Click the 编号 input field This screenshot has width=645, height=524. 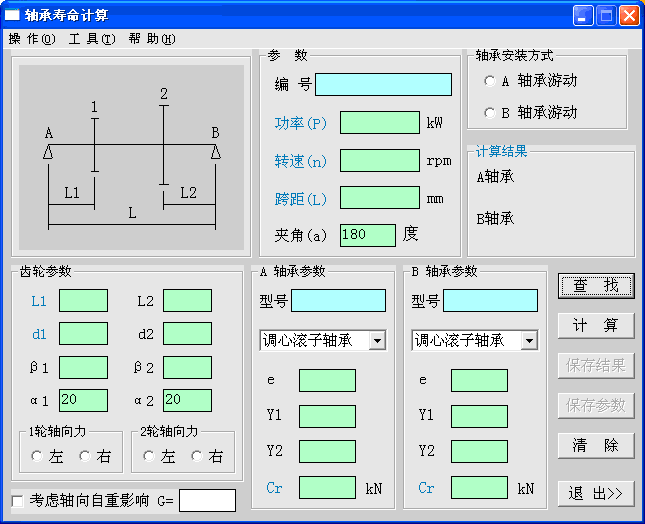[383, 85]
